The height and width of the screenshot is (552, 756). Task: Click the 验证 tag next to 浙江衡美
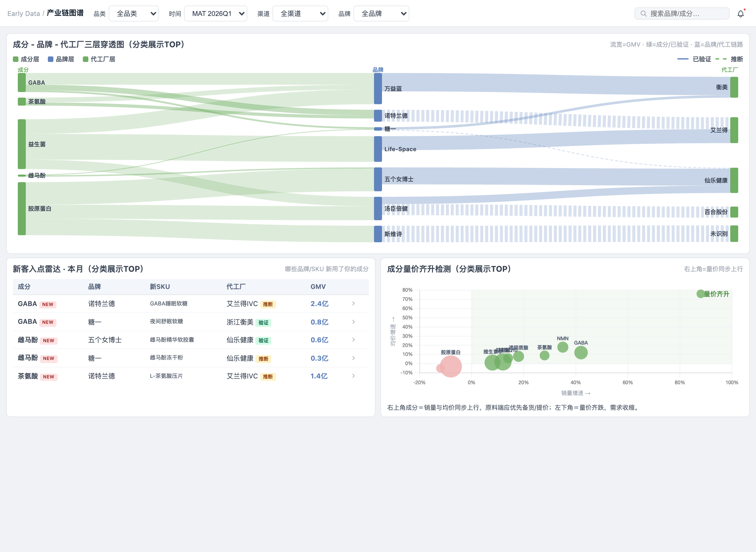[x=263, y=322]
